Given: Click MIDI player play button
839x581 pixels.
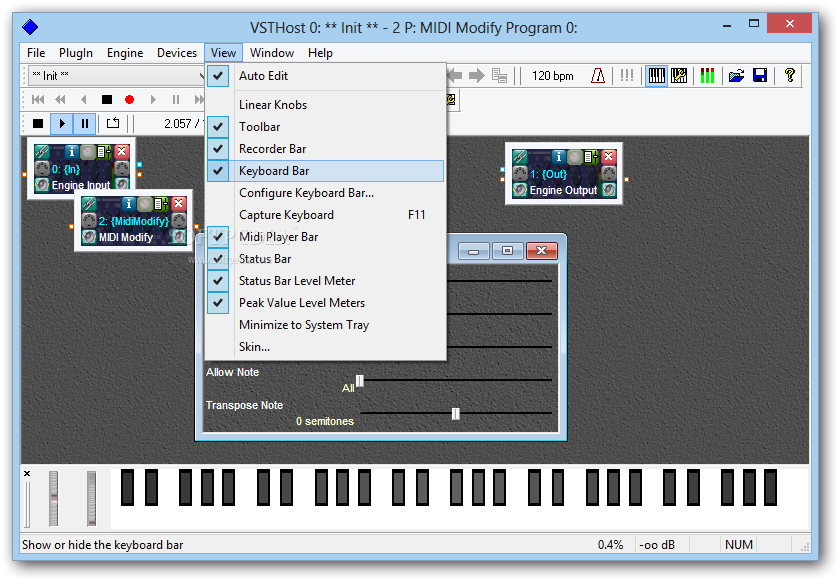Looking at the screenshot, I should point(62,124).
